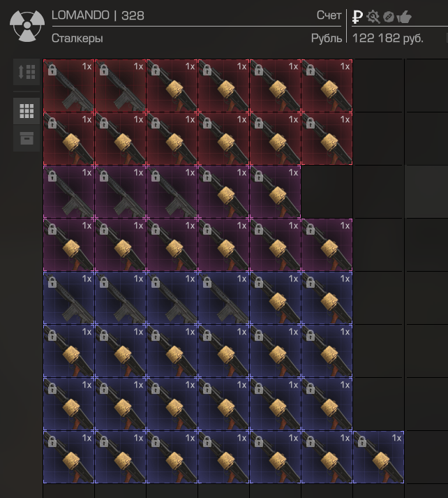Select the grid view icon in the sidebar
The height and width of the screenshot is (498, 448).
pos(27,111)
